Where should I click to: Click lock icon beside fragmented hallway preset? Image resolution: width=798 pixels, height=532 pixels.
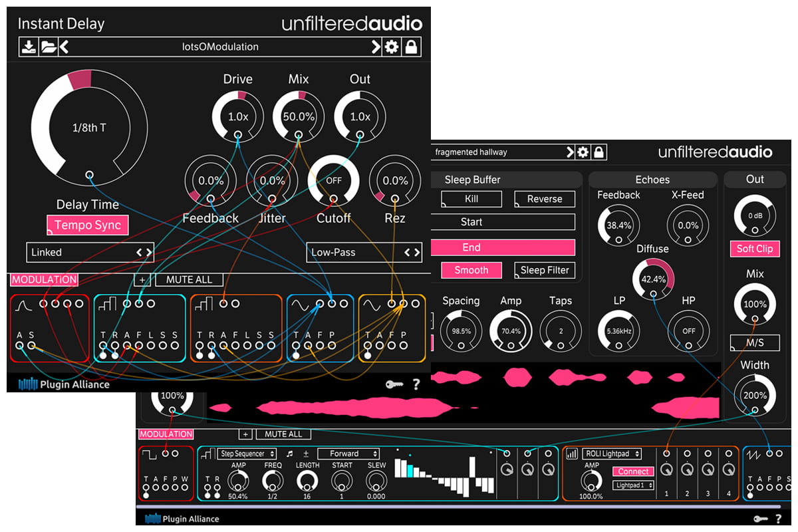coord(599,152)
